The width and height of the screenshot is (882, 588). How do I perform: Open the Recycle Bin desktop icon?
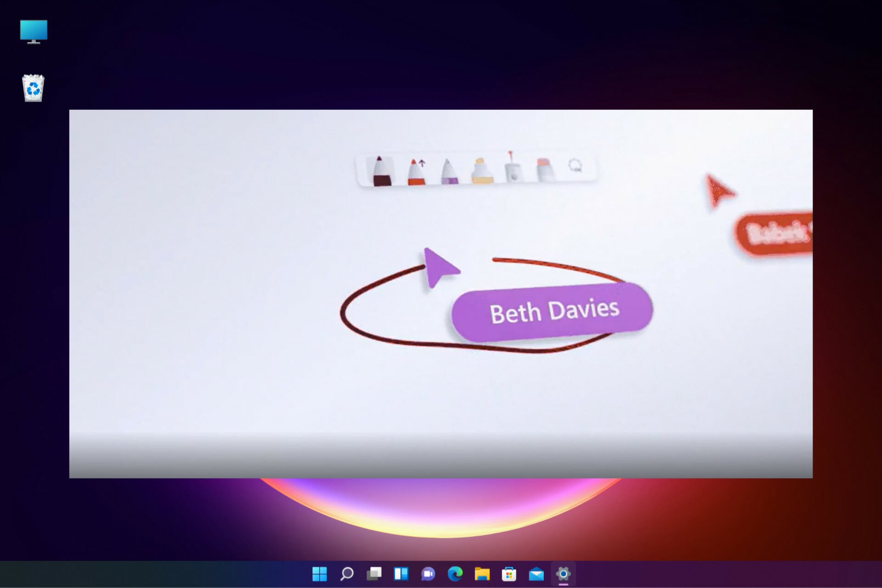pos(33,88)
